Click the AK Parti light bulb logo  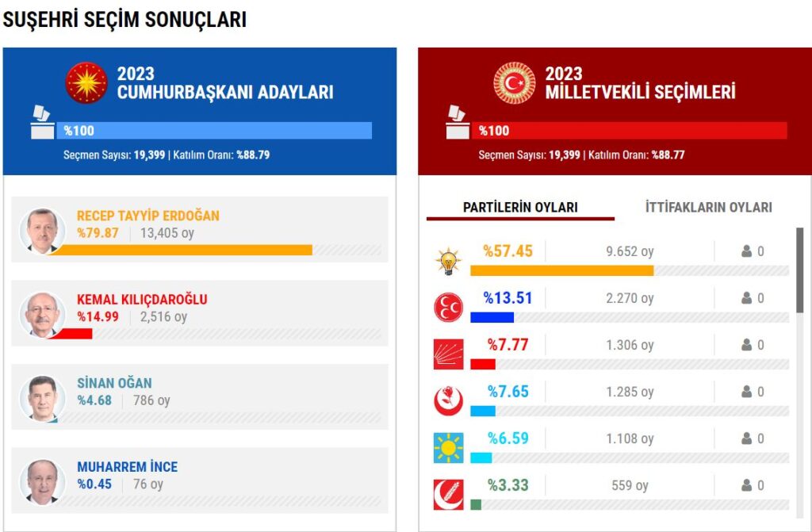[449, 261]
